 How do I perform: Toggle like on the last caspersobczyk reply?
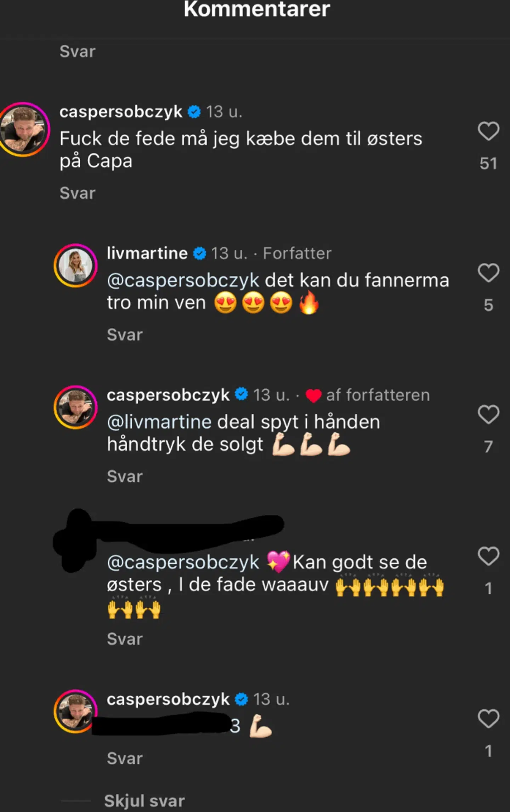coord(488,719)
